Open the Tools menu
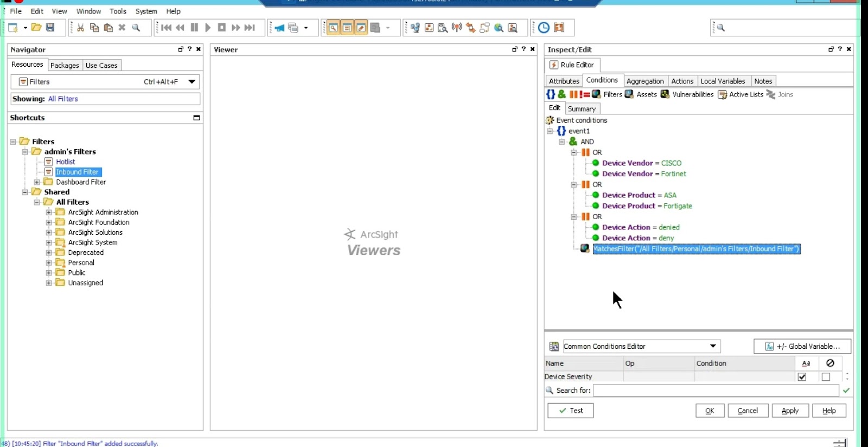The height and width of the screenshot is (447, 868). [x=118, y=11]
